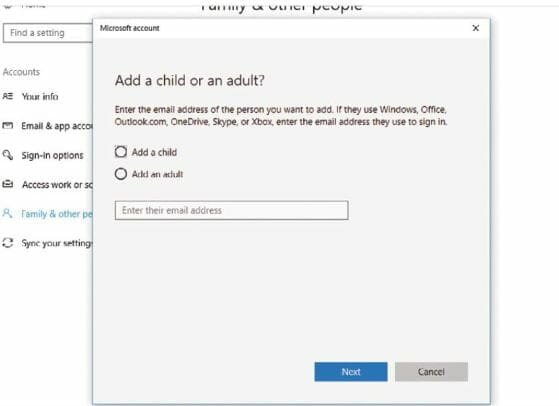559x406 pixels.
Task: Open Family & other people settings
Action: pyautogui.click(x=57, y=214)
